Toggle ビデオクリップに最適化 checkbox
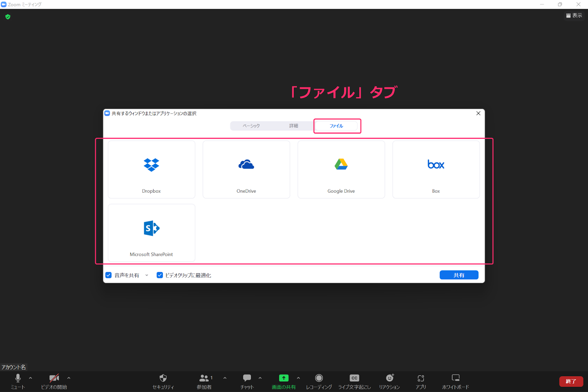The height and width of the screenshot is (392, 588). pos(159,275)
